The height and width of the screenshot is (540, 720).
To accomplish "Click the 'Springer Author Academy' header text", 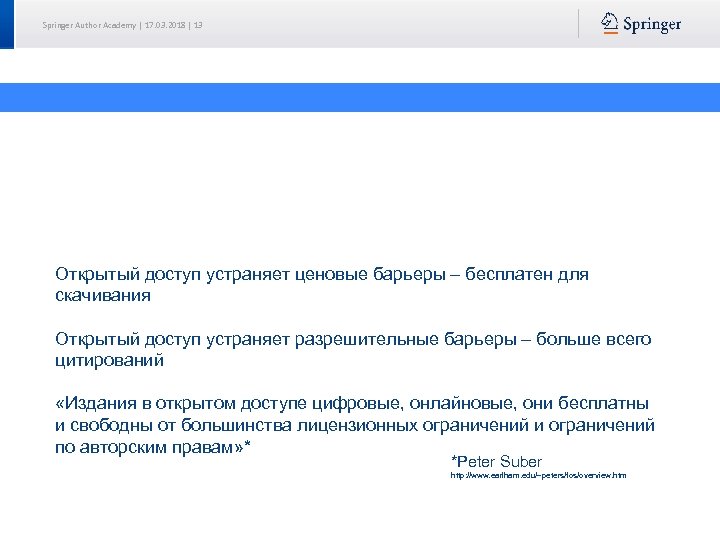I will point(89,25).
